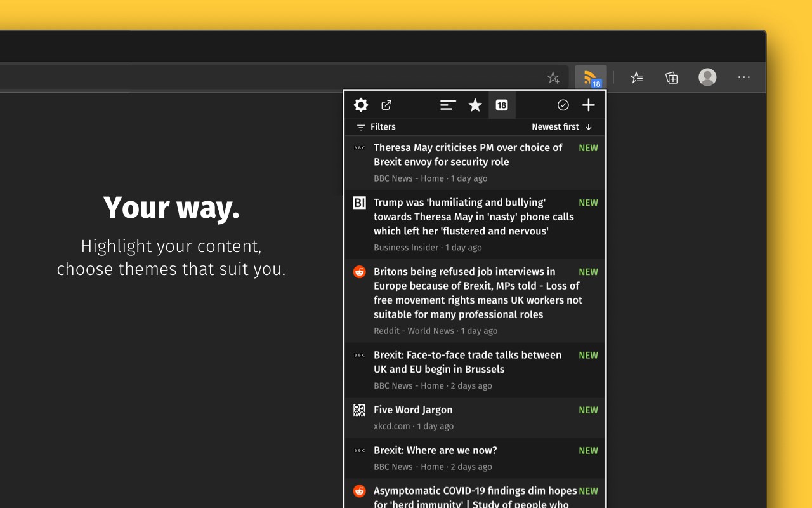Click the BBC icon beside 'Face-to-face trade talks'

(x=360, y=356)
